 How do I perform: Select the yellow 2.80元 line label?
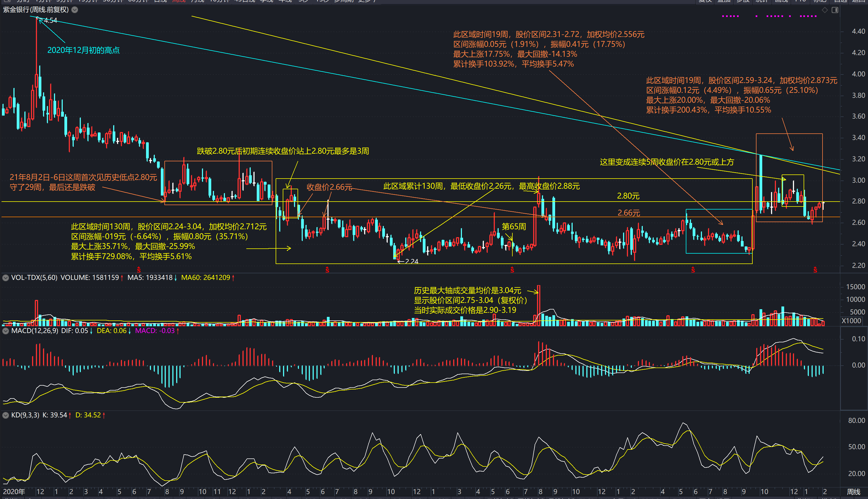pos(628,196)
